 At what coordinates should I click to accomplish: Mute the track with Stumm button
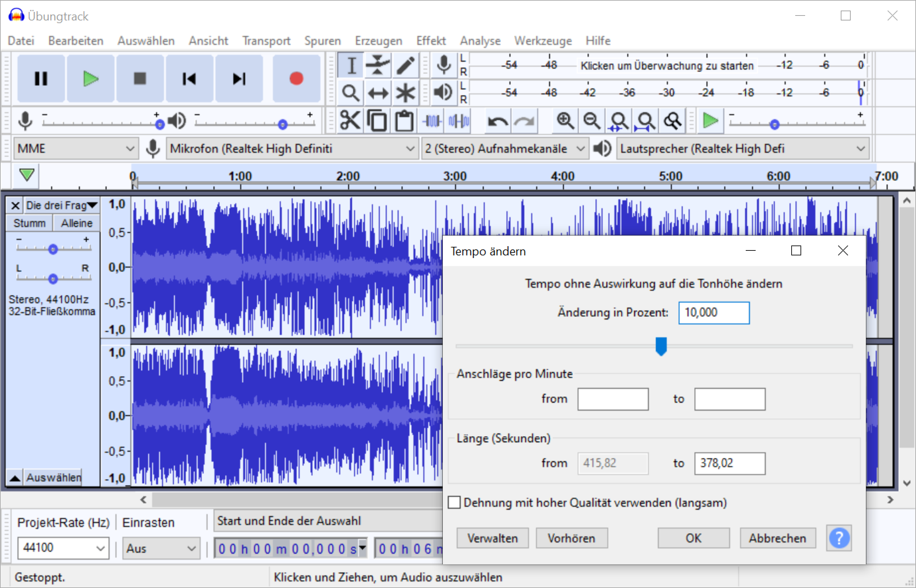[29, 223]
